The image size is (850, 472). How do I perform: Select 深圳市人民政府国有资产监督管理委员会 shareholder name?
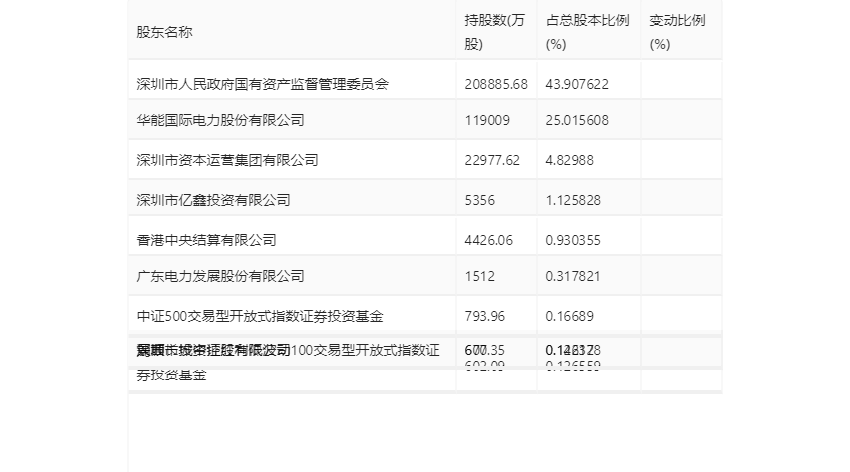pyautogui.click(x=262, y=84)
